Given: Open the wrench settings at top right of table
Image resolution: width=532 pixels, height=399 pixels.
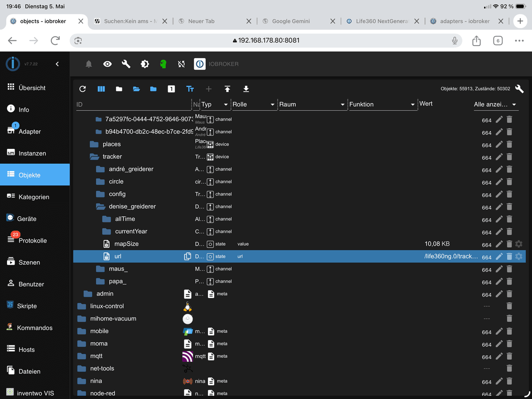Looking at the screenshot, I should (x=520, y=89).
